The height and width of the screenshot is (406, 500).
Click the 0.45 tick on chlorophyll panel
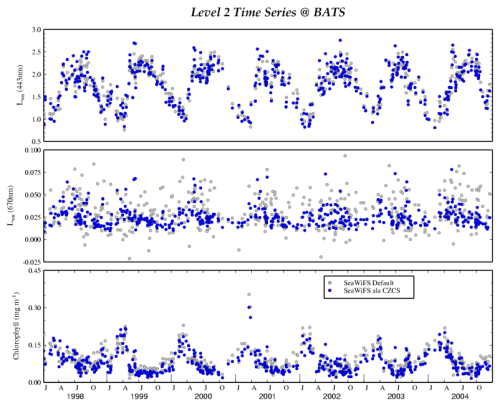(x=35, y=271)
